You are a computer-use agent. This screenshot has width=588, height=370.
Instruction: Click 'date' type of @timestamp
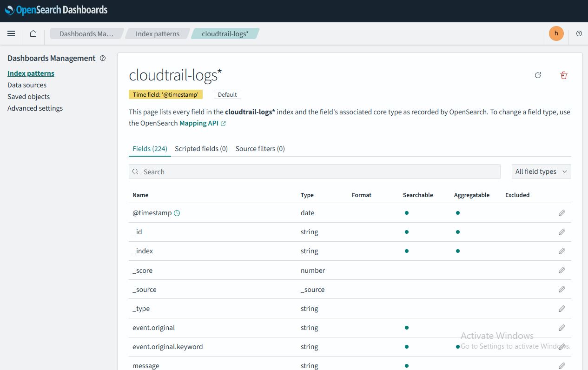click(x=308, y=213)
